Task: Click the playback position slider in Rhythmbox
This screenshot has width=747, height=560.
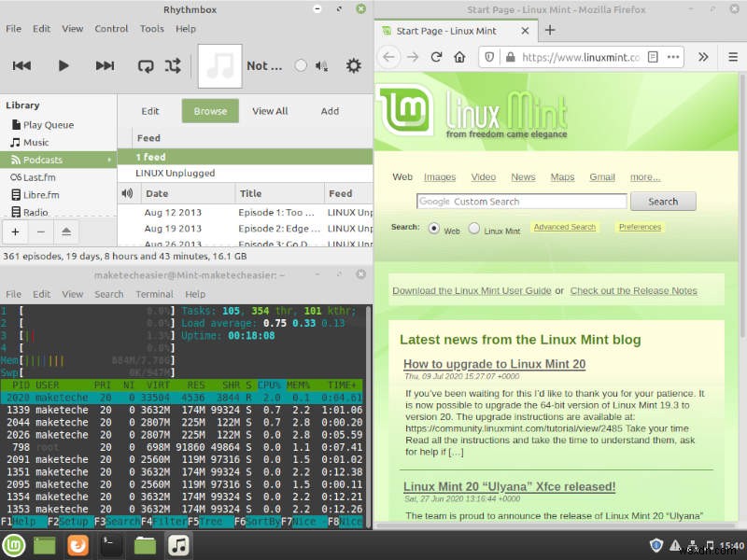Action: pos(301,65)
